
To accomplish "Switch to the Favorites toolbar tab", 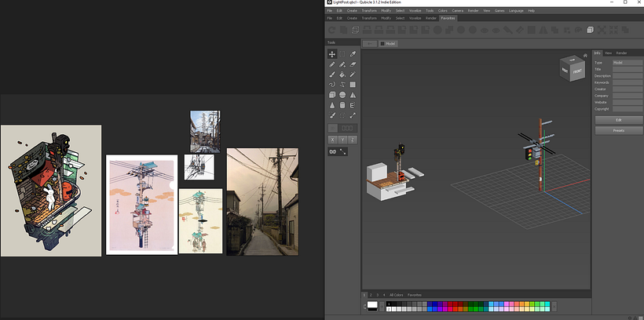I will (x=448, y=18).
